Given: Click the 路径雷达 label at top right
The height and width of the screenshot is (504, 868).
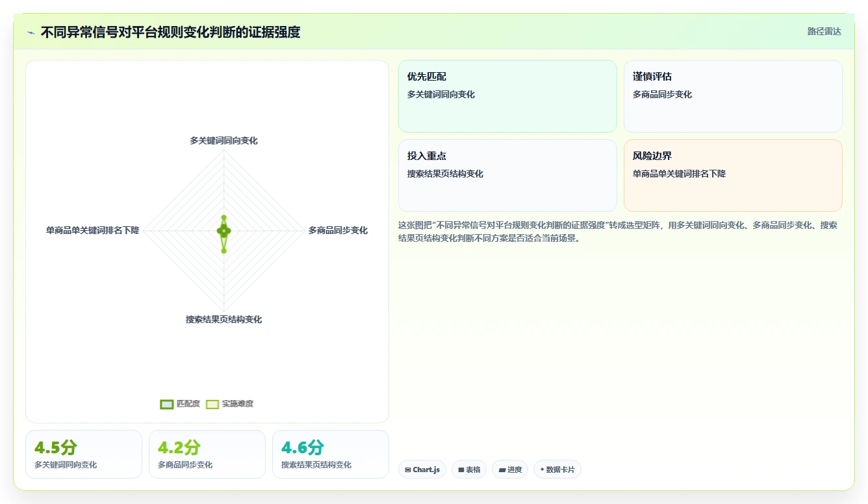Looking at the screenshot, I should pyautogui.click(x=824, y=31).
